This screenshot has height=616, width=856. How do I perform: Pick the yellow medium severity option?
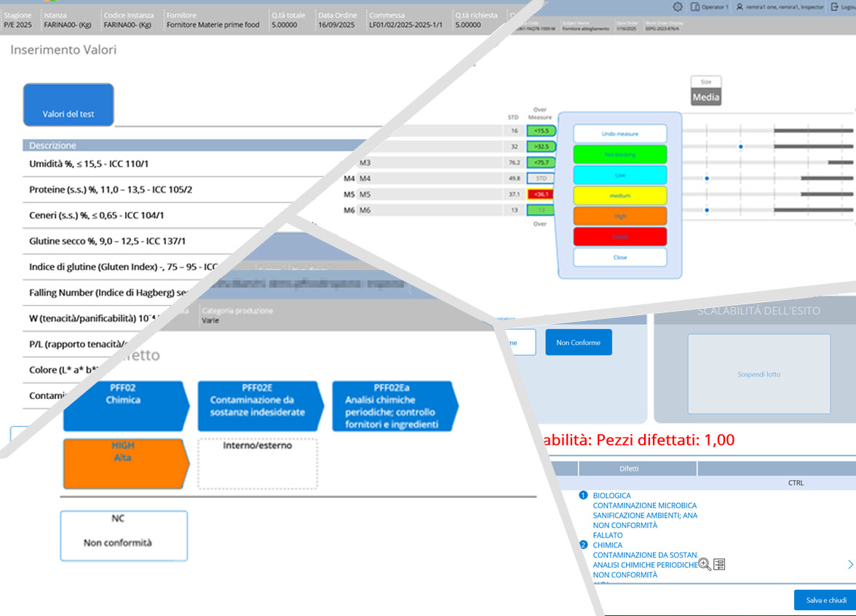(619, 195)
